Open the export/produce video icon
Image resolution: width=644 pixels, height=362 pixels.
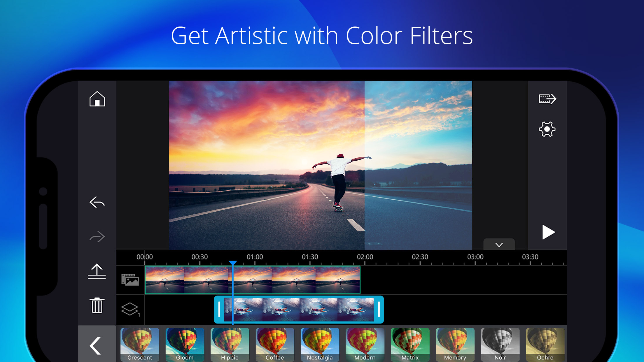547,99
